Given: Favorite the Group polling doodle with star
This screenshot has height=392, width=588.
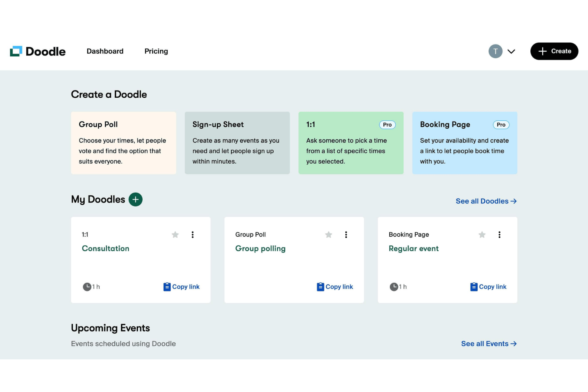Looking at the screenshot, I should coord(329,235).
